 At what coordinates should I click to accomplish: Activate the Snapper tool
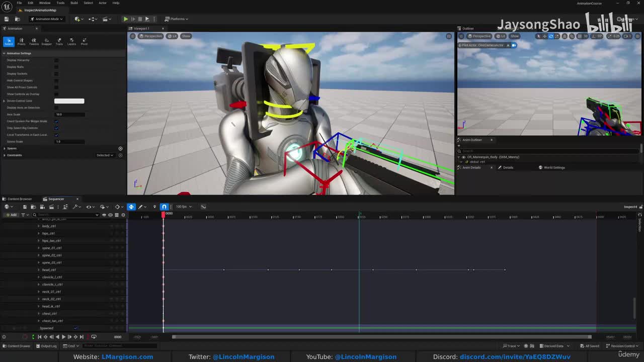point(46,41)
